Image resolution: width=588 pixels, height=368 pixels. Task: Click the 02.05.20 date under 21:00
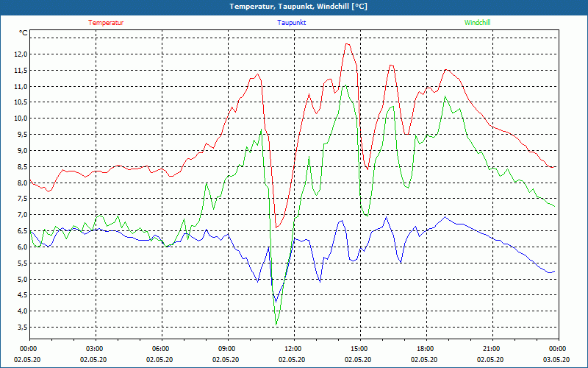(490, 359)
